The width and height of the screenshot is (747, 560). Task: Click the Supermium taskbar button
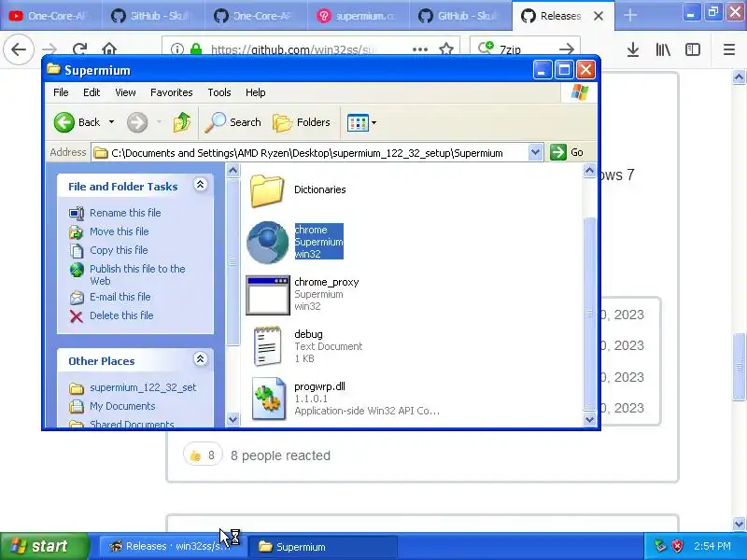[322, 546]
